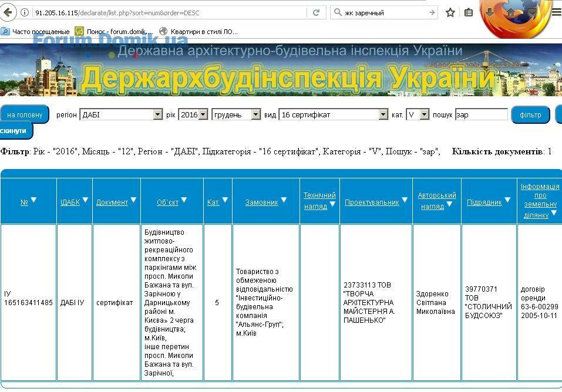
Task: Open site information icon in address bar
Action: pos(25,12)
